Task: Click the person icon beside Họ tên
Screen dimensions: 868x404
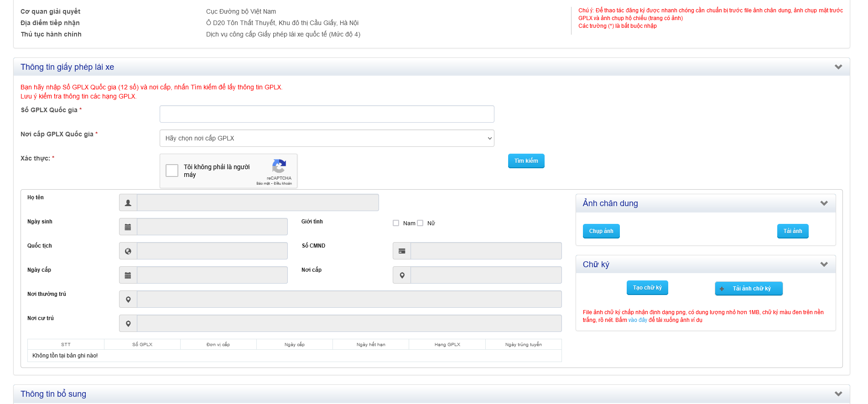Action: click(x=128, y=202)
